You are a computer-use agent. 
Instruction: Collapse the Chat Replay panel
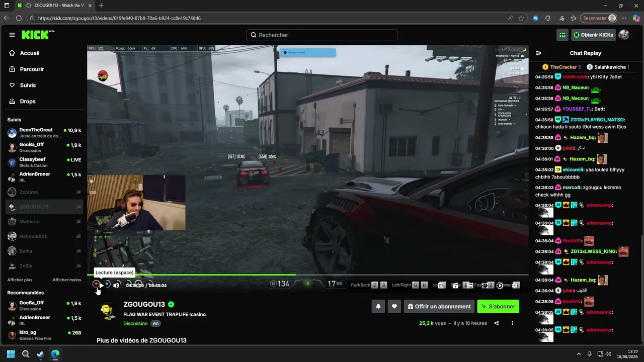tap(538, 53)
